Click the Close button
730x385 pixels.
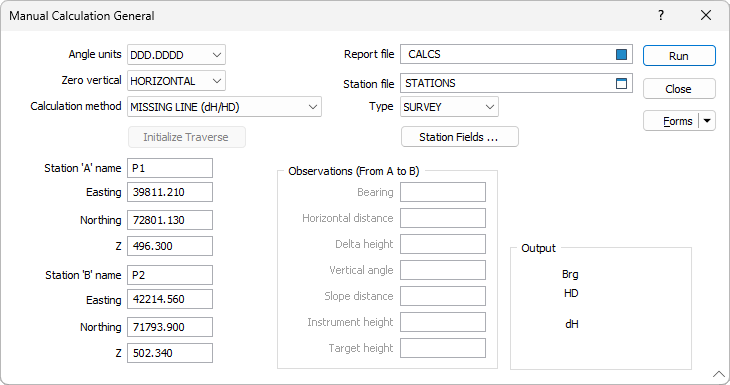[679, 88]
